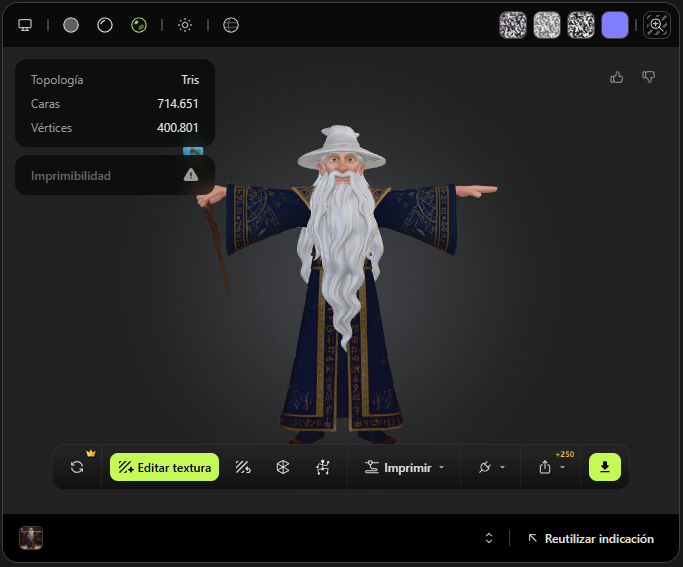Click Reutilizar indicación link
Screen dimensions: 683x567
pos(591,539)
